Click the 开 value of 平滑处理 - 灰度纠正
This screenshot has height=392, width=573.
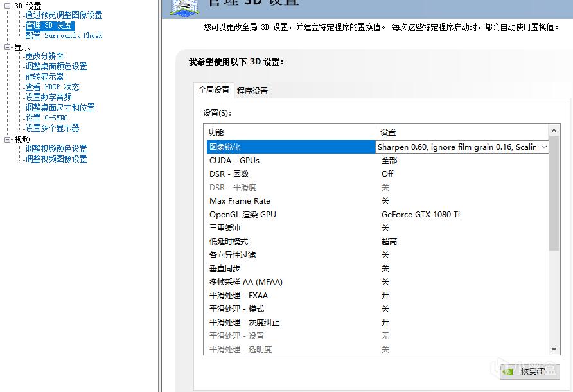(x=385, y=323)
